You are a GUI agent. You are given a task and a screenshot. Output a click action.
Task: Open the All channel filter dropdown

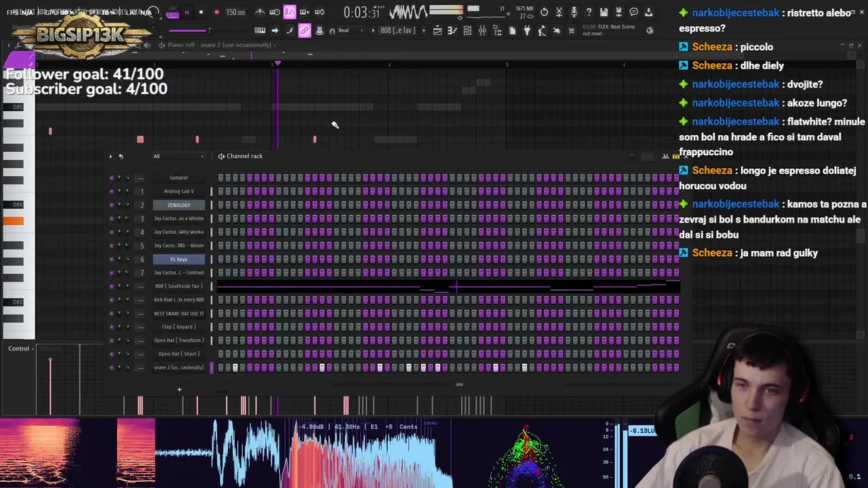pos(179,156)
